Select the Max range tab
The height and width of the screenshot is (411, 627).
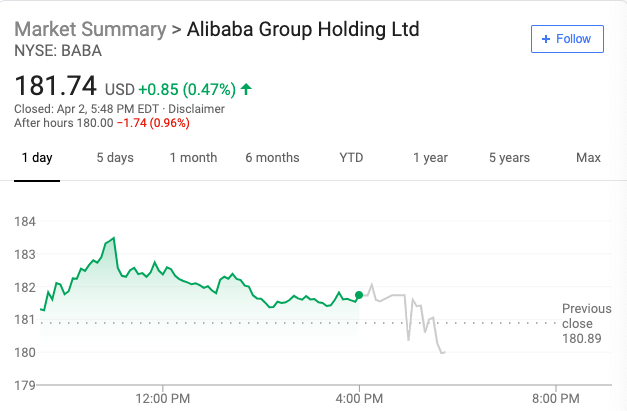588,158
